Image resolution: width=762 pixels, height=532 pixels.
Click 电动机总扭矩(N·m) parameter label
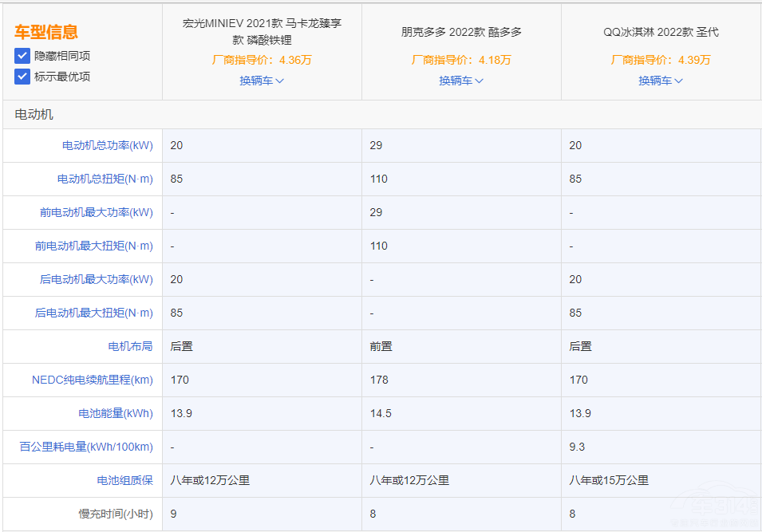pos(105,179)
